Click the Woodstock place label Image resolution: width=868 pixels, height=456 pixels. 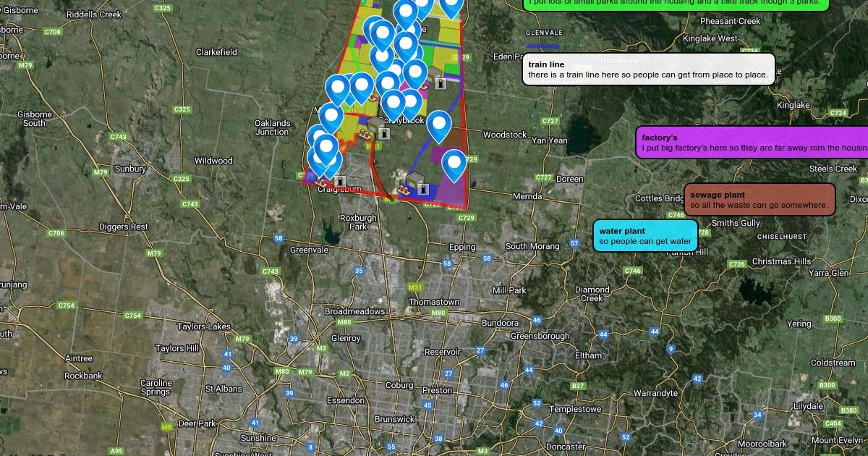(x=505, y=135)
